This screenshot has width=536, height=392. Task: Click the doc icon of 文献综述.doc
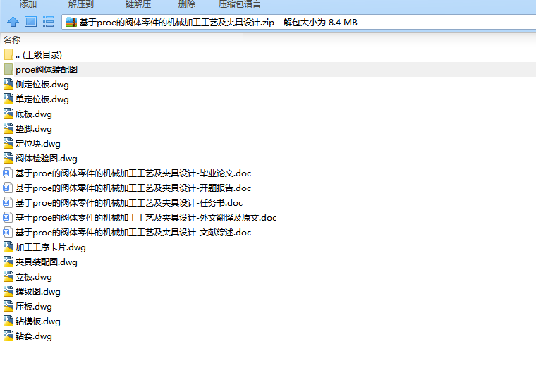(8, 232)
